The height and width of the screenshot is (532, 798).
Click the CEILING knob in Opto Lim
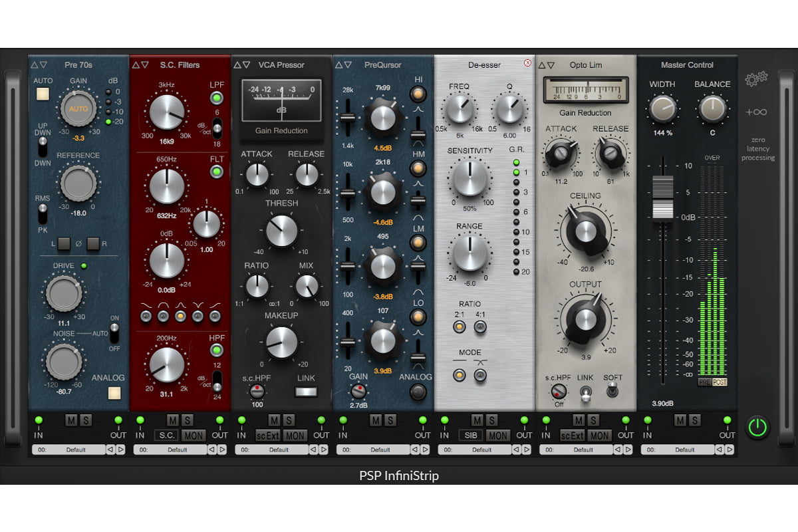pyautogui.click(x=585, y=231)
